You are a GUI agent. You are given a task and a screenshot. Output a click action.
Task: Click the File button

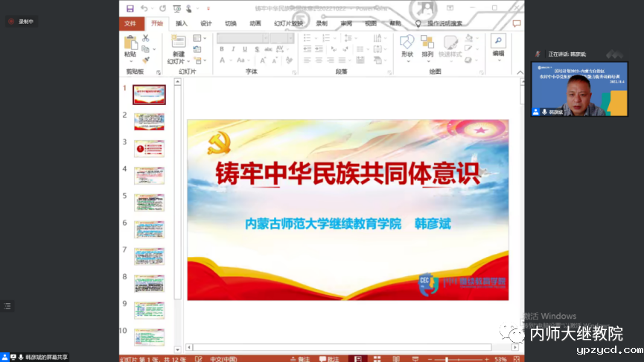tap(130, 23)
